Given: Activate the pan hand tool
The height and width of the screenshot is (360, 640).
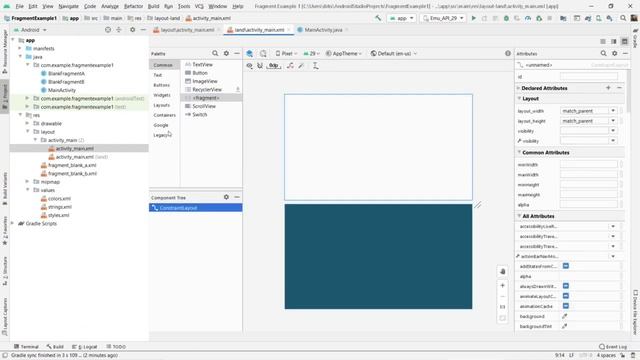Looking at the screenshot, I should tap(503, 271).
